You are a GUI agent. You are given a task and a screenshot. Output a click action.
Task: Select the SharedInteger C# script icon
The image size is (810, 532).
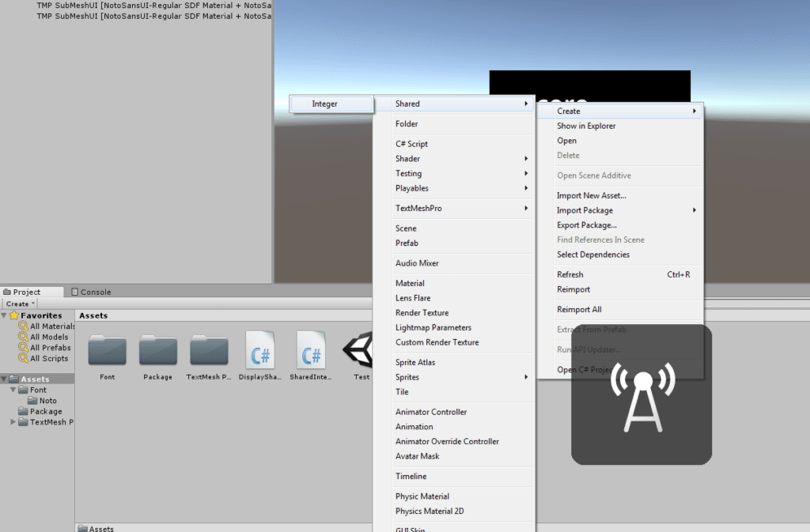(311, 350)
